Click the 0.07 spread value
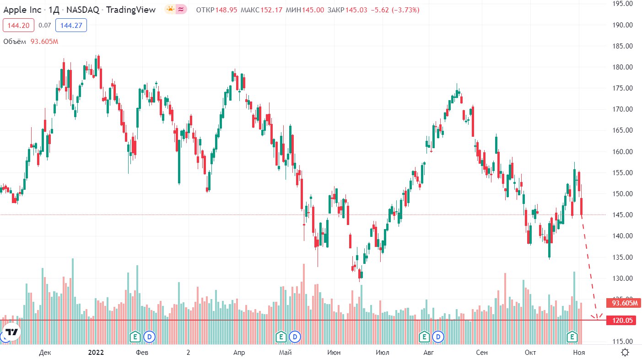This screenshot has width=642, height=364. 45,26
